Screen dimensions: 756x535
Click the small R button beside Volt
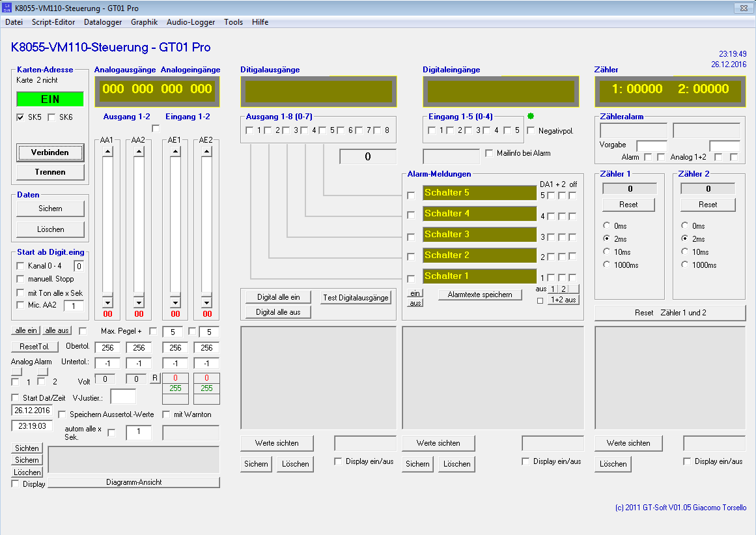(155, 378)
